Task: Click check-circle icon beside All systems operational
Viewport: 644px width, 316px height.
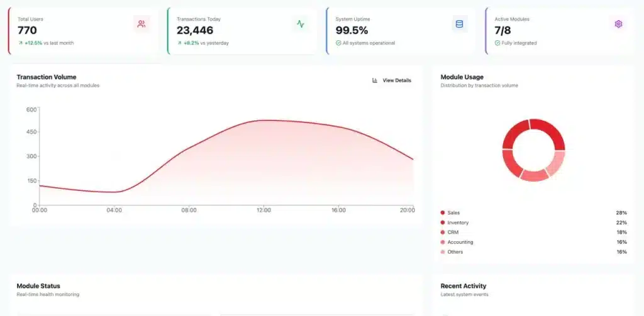Action: tap(338, 43)
